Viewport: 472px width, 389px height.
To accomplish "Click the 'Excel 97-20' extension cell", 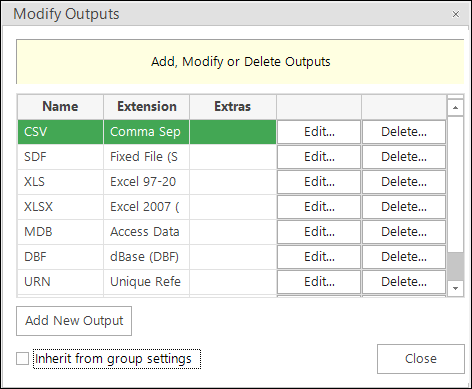I will 147,182.
